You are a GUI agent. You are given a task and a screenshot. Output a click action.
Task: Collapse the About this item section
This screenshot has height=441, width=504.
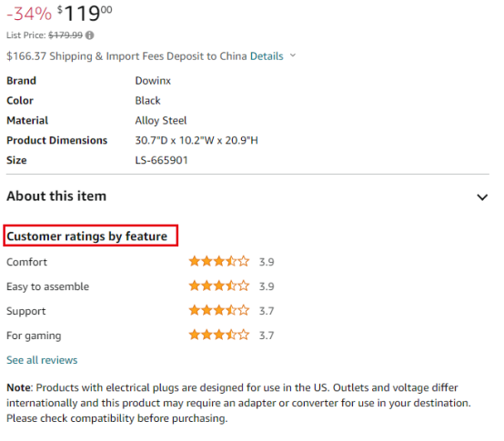[482, 197]
